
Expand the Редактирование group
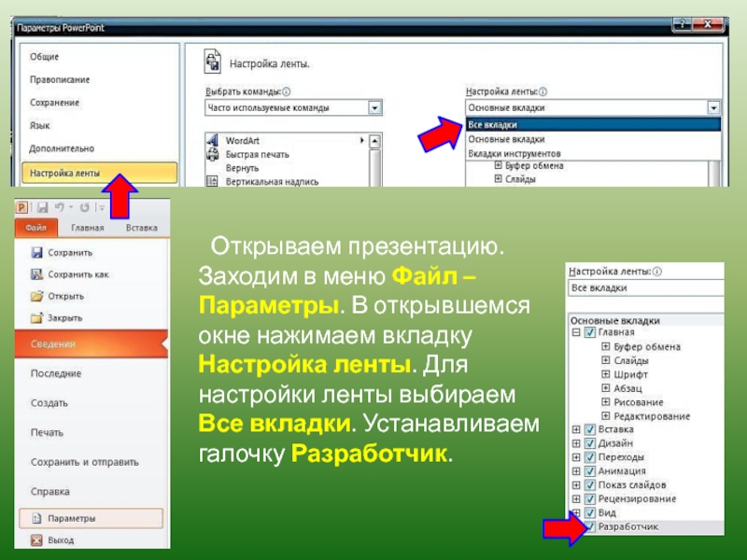click(605, 415)
